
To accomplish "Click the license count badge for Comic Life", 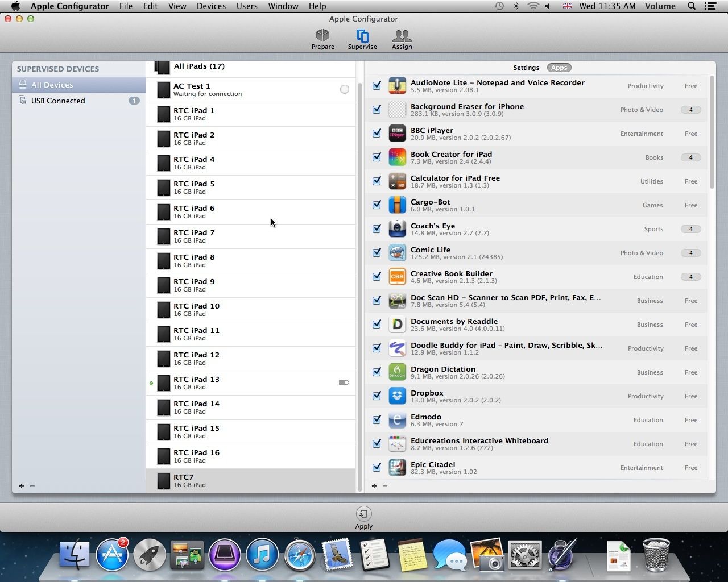I will (x=690, y=253).
